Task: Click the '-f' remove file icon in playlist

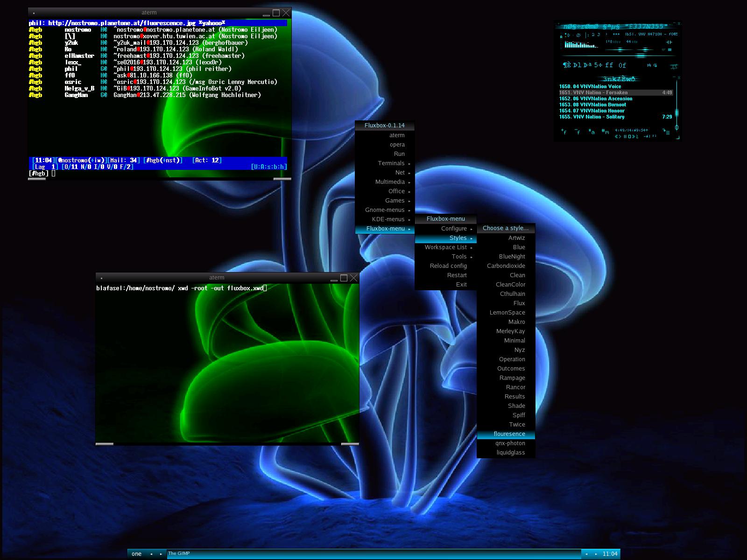Action: pyautogui.click(x=578, y=132)
